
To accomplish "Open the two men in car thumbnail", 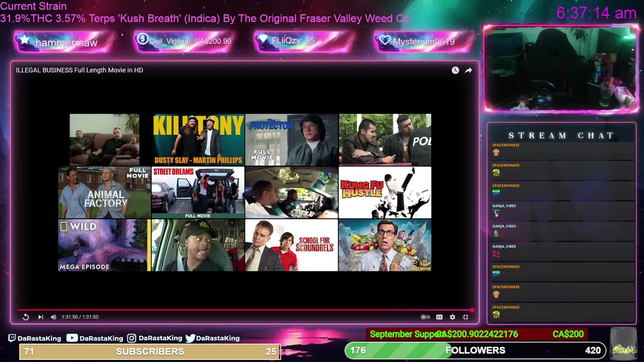I will (291, 193).
